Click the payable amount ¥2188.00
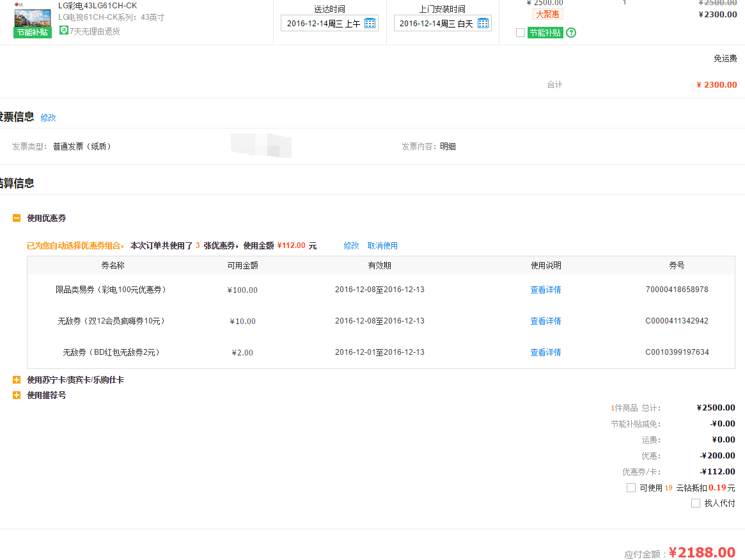Screen dimensions: 745x560 (x=702, y=552)
